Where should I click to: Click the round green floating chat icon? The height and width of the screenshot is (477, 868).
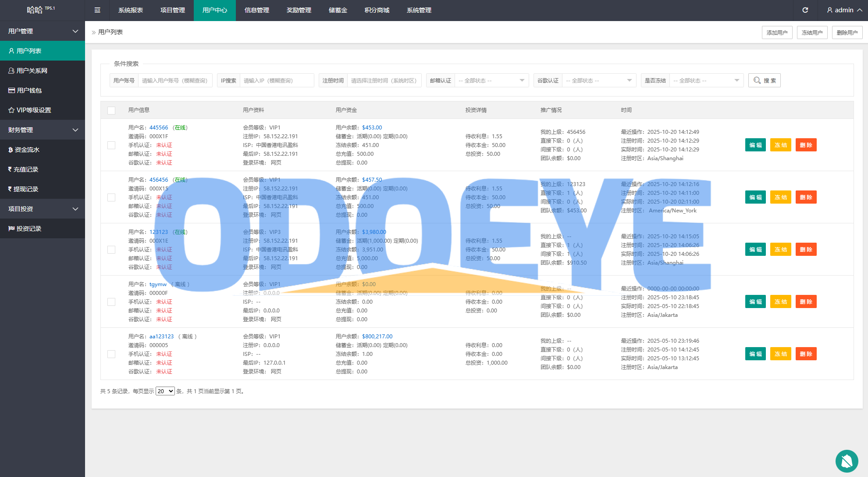(847, 461)
